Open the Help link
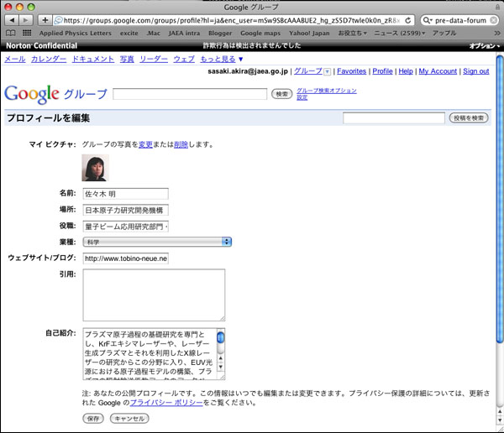Screen dimensions: 504x433 tap(406, 71)
